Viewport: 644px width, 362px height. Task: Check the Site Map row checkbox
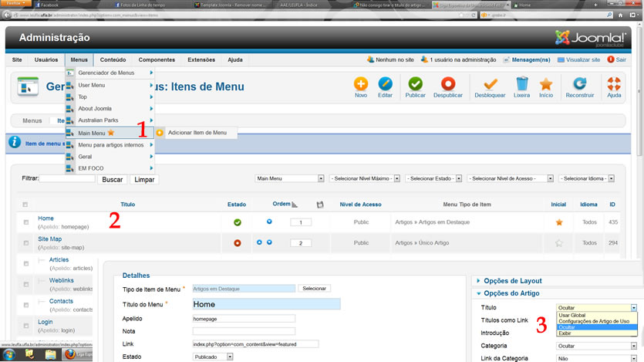(x=25, y=243)
